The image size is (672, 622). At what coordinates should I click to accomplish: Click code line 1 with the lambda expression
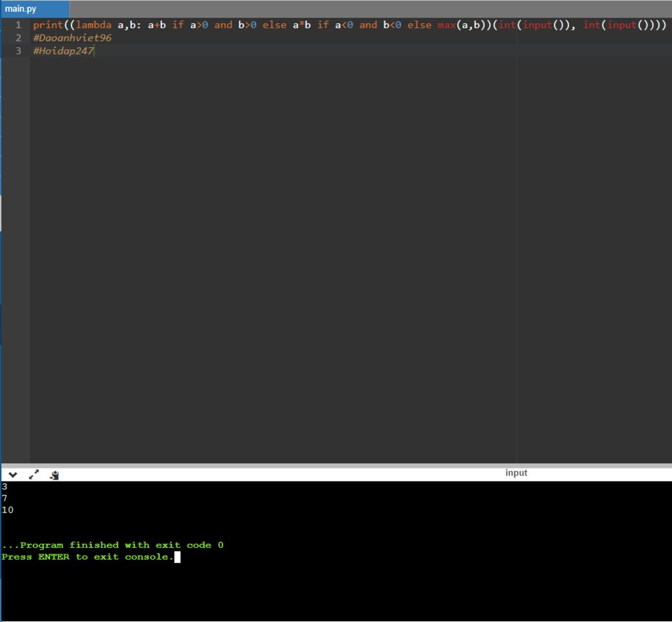[350, 25]
